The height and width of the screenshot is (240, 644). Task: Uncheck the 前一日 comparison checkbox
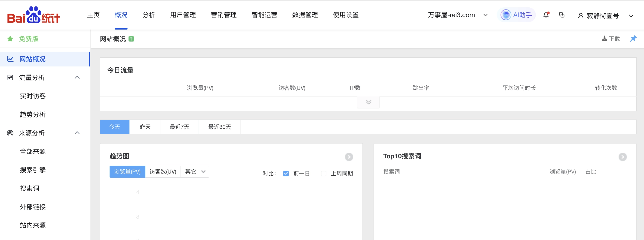[286, 173]
